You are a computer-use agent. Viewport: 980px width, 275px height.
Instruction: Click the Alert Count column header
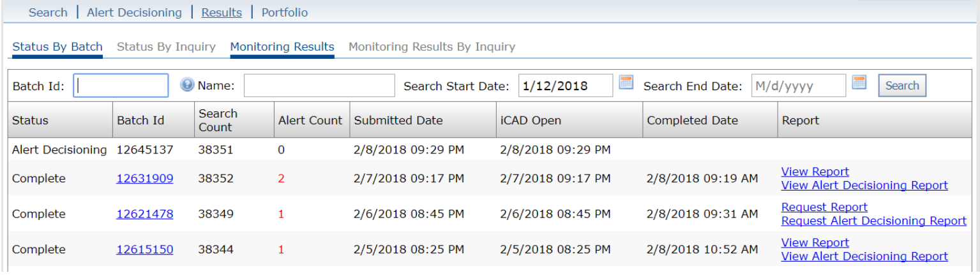tap(311, 120)
